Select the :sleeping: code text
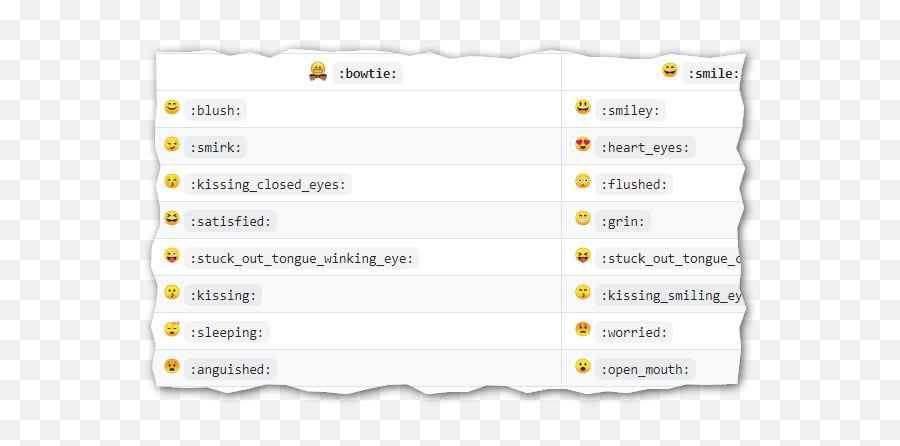Image resolution: width=900 pixels, height=446 pixels. pyautogui.click(x=227, y=332)
